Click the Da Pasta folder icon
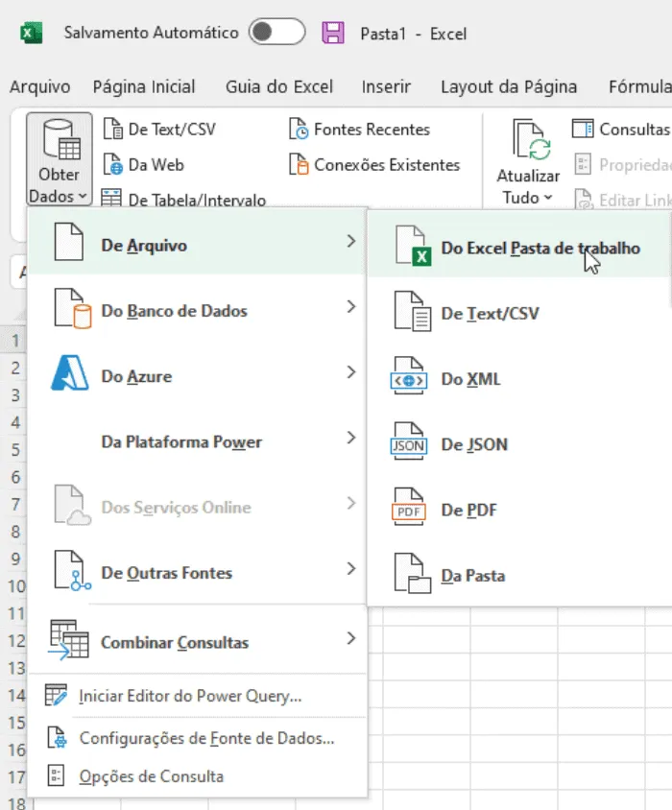This screenshot has width=672, height=810. [x=413, y=573]
